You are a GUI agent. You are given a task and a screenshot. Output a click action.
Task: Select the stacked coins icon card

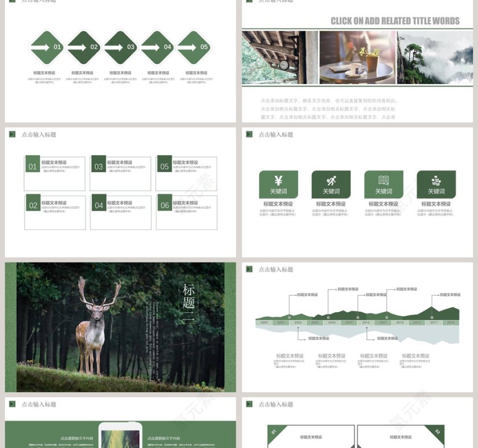tap(436, 184)
